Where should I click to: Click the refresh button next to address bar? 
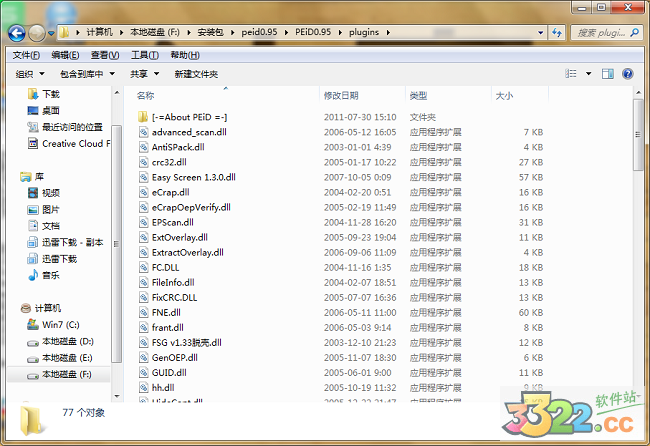(557, 32)
